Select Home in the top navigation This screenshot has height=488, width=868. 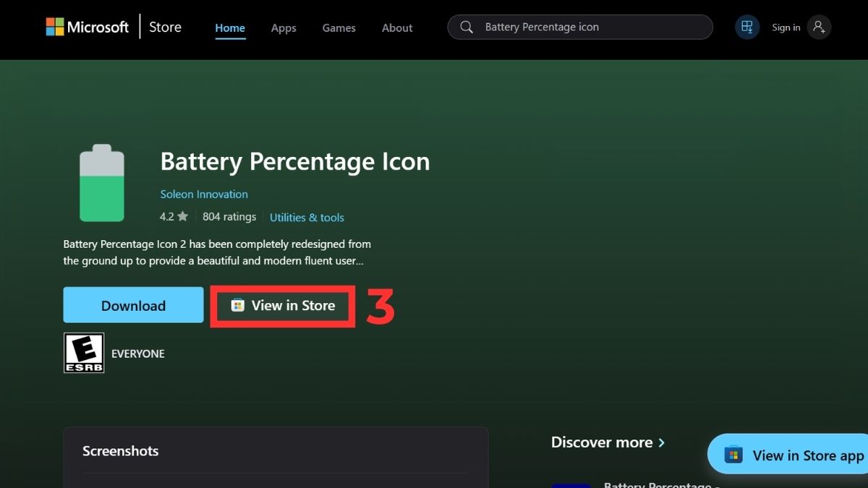[x=229, y=28]
